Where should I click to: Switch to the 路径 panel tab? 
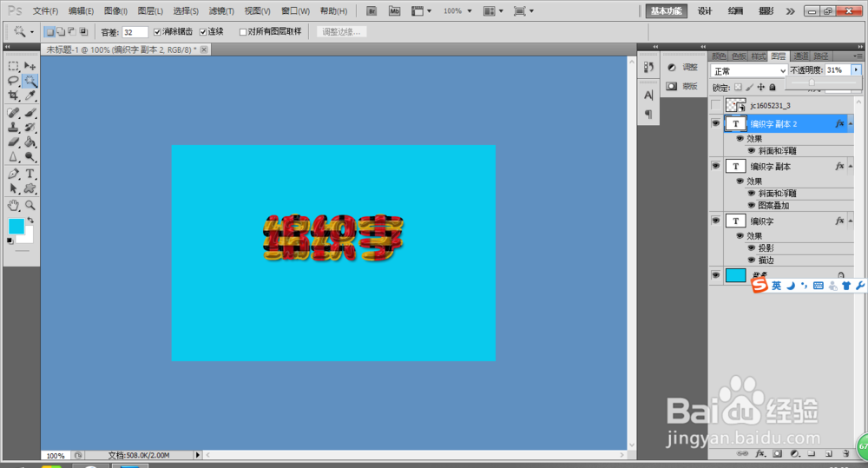coord(821,56)
